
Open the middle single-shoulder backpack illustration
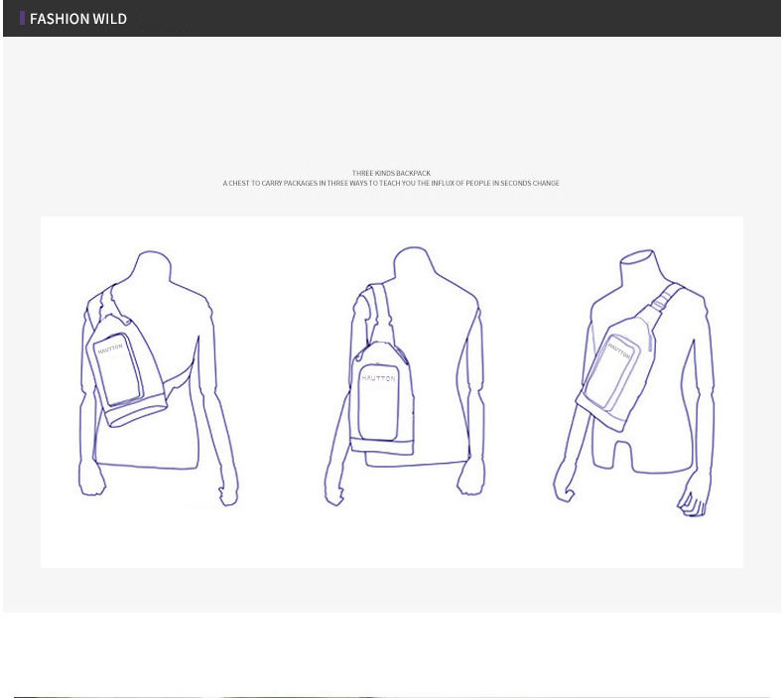404,375
